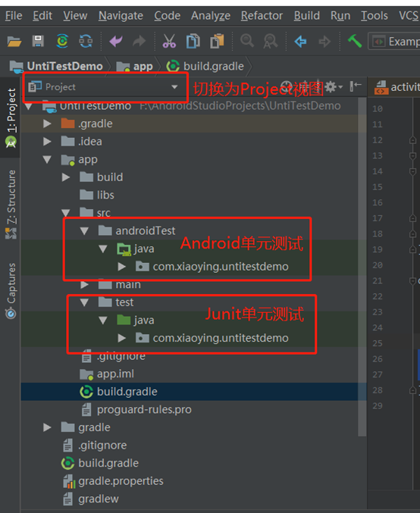Click the purple Undo arrow icon
The width and height of the screenshot is (420, 513).
[x=116, y=41]
